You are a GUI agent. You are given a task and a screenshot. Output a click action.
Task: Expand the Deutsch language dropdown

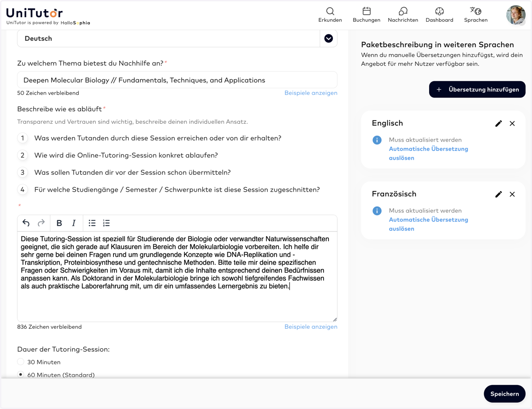[x=329, y=39]
